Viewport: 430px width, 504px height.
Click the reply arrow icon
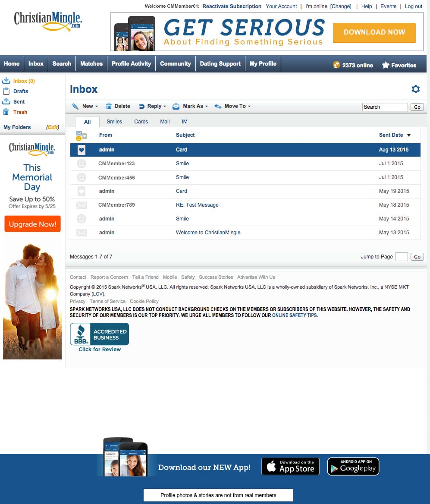pyautogui.click(x=141, y=106)
